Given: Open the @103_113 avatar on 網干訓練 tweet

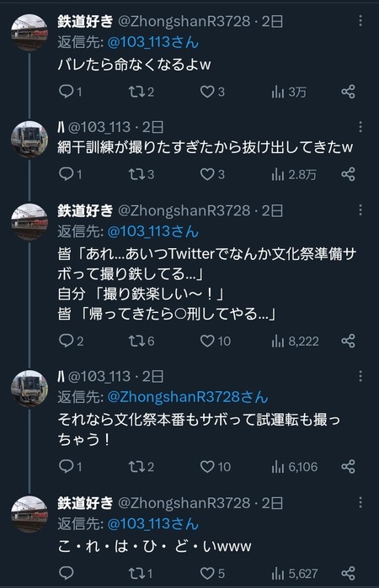Looking at the screenshot, I should point(29,139).
